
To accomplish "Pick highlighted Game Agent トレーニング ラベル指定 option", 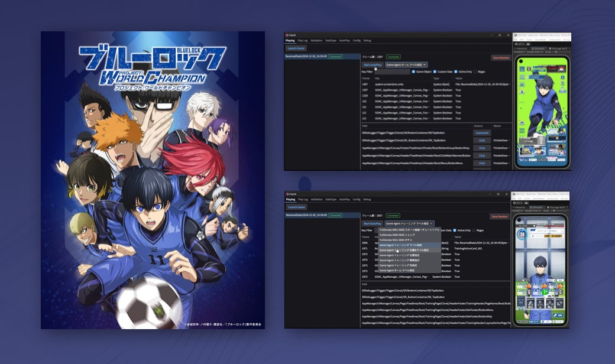I will click(x=409, y=245).
